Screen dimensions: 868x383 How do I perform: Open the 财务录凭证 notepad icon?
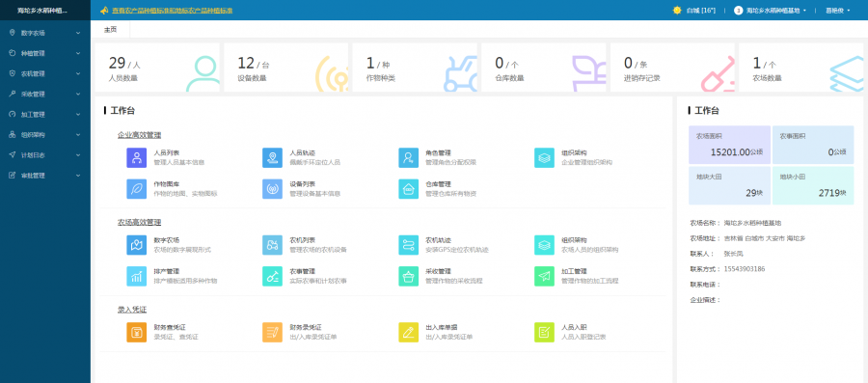tap(272, 332)
